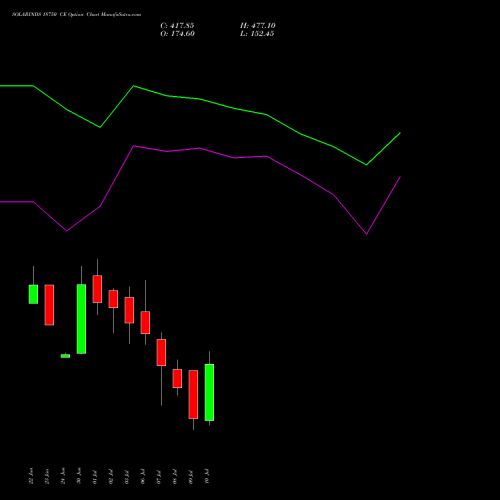This screenshot has height=500, width=500.
Task: Click the tiny green candle for 24 Jun
Action: click(x=65, y=356)
